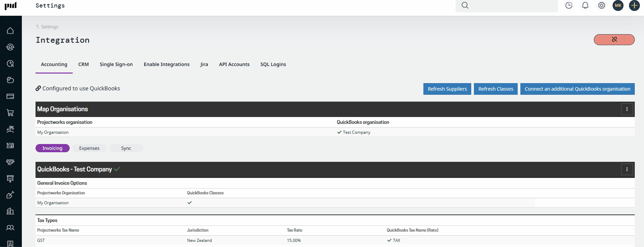Screen dimensions: 644x247
Task: Click the search magnifier icon
Action: coord(465,5)
